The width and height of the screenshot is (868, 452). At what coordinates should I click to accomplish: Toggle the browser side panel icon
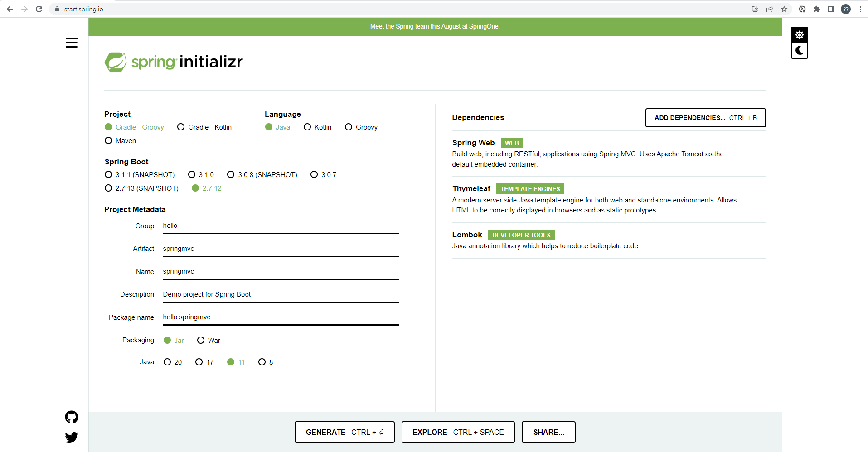pos(831,9)
